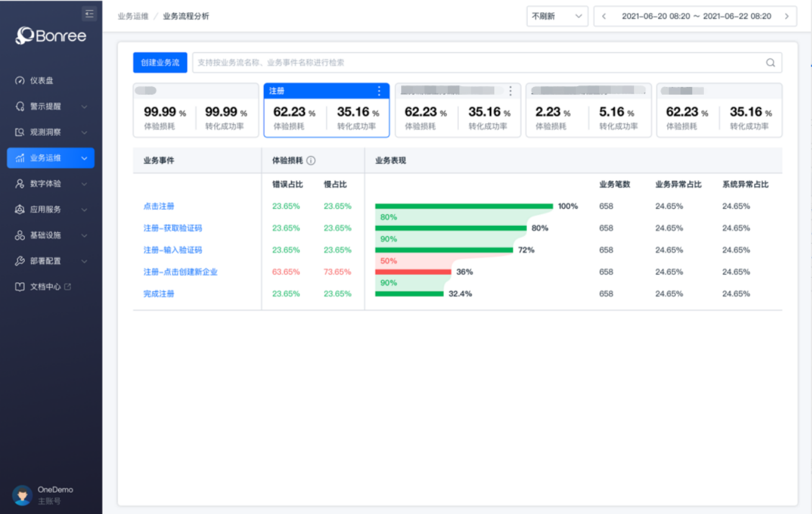This screenshot has width=812, height=514.
Task: Collapse the sidebar with the top toggle icon
Action: click(x=89, y=14)
